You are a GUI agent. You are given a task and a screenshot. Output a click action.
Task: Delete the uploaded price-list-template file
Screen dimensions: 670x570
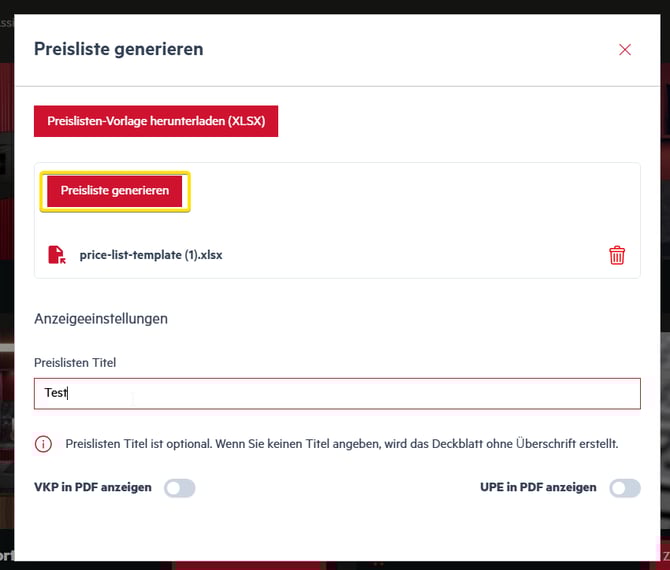pos(617,255)
